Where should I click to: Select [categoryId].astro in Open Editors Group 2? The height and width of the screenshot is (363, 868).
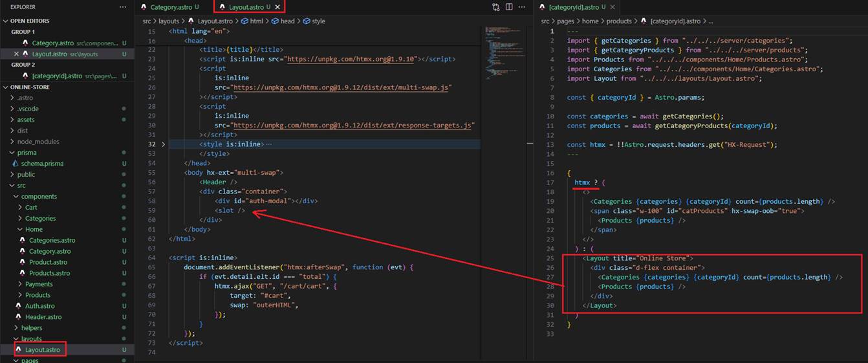click(x=57, y=76)
